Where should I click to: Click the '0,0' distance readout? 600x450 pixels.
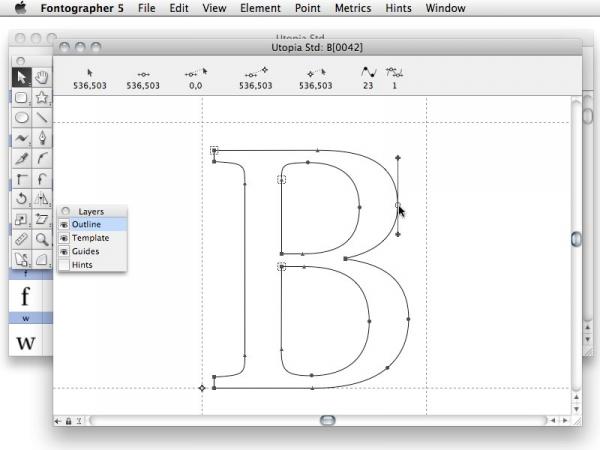(x=196, y=86)
